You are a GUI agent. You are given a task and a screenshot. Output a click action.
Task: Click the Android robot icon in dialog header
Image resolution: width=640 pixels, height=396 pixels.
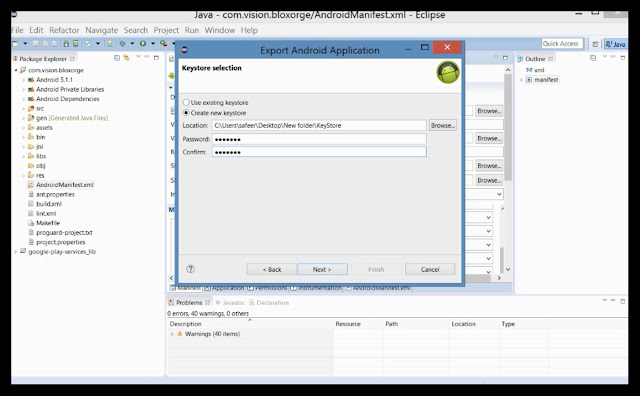click(x=448, y=72)
